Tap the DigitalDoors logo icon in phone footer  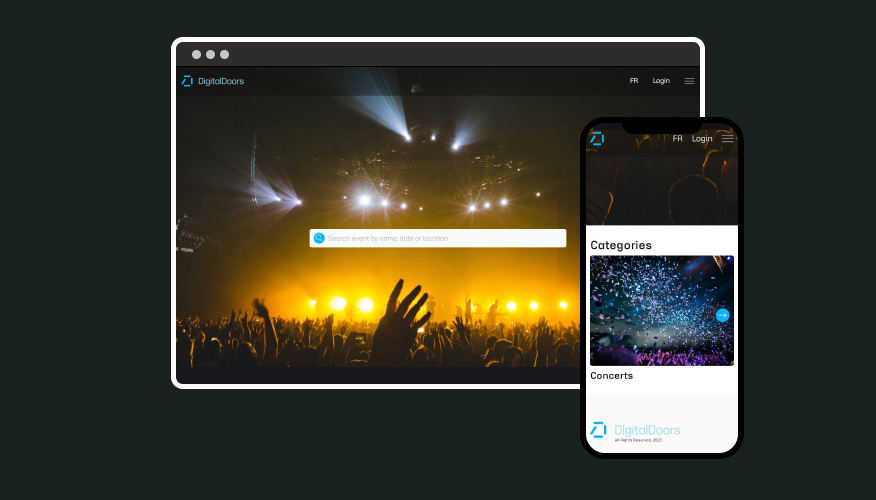point(598,430)
